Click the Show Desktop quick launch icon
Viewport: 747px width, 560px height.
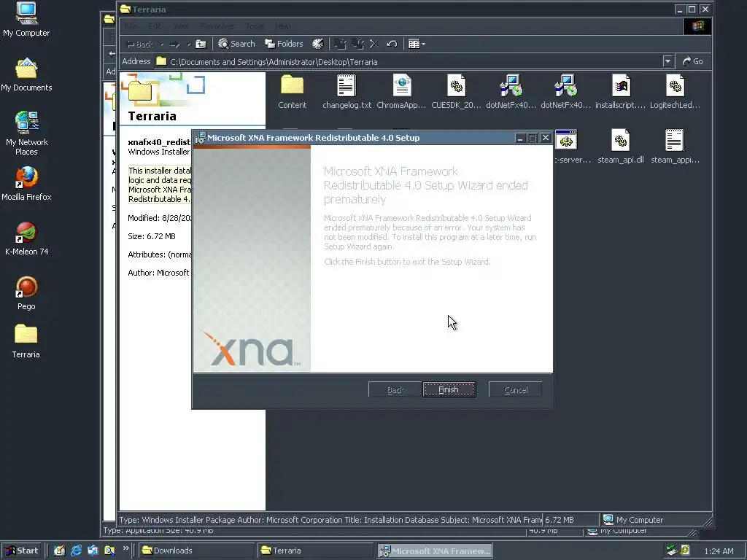point(59,551)
